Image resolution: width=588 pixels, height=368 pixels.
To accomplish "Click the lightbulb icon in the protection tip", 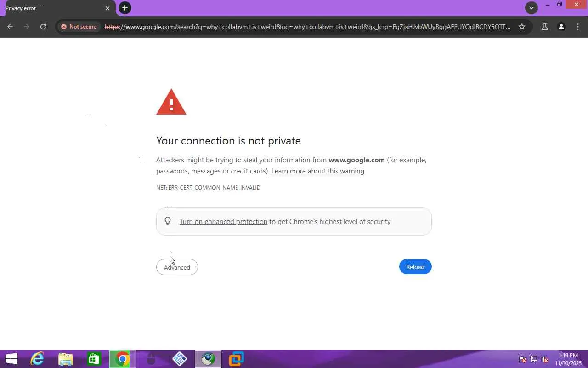I will point(168,221).
